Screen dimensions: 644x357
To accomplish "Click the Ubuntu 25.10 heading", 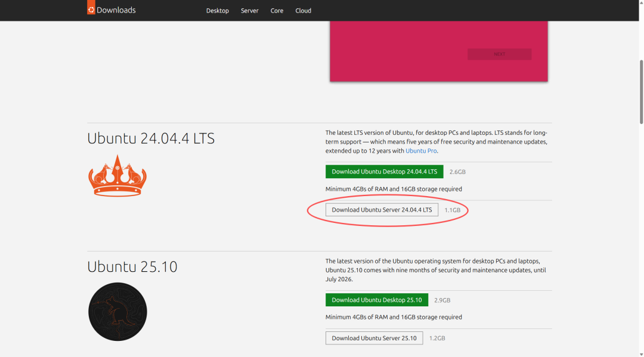I will pyautogui.click(x=132, y=267).
